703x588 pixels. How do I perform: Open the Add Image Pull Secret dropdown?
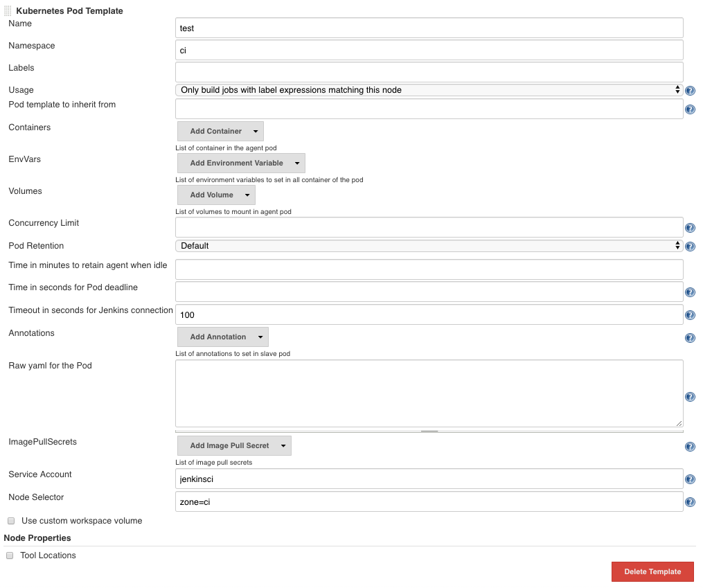(234, 446)
